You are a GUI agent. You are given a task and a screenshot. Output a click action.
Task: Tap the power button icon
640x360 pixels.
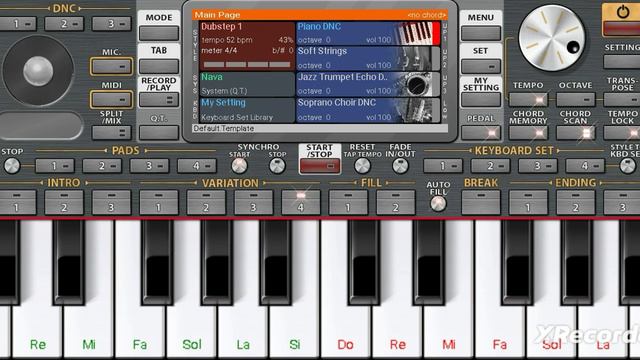point(622,12)
